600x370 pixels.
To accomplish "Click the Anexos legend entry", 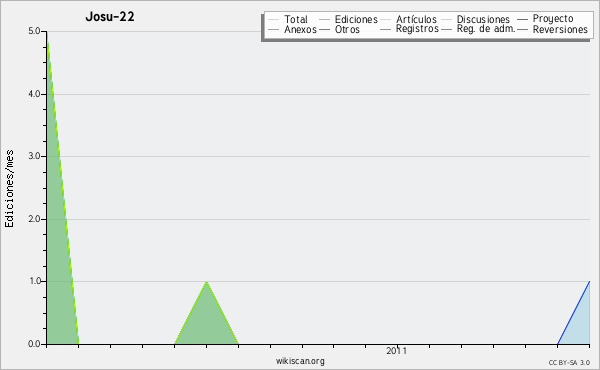I will tap(293, 29).
